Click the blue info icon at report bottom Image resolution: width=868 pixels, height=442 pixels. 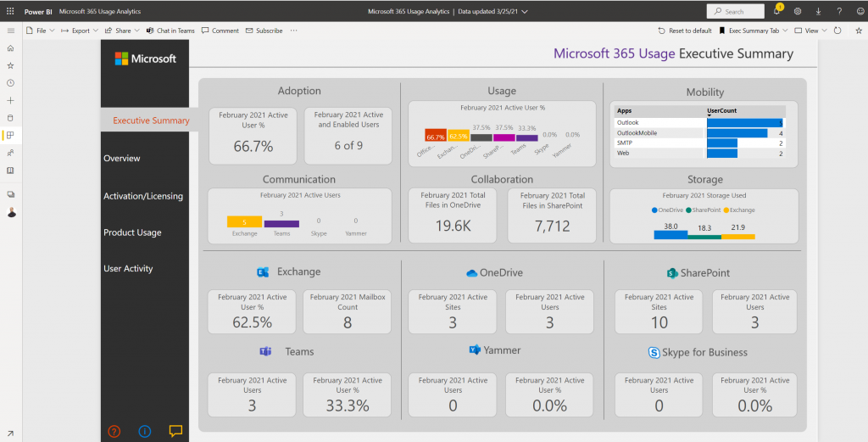(x=145, y=431)
